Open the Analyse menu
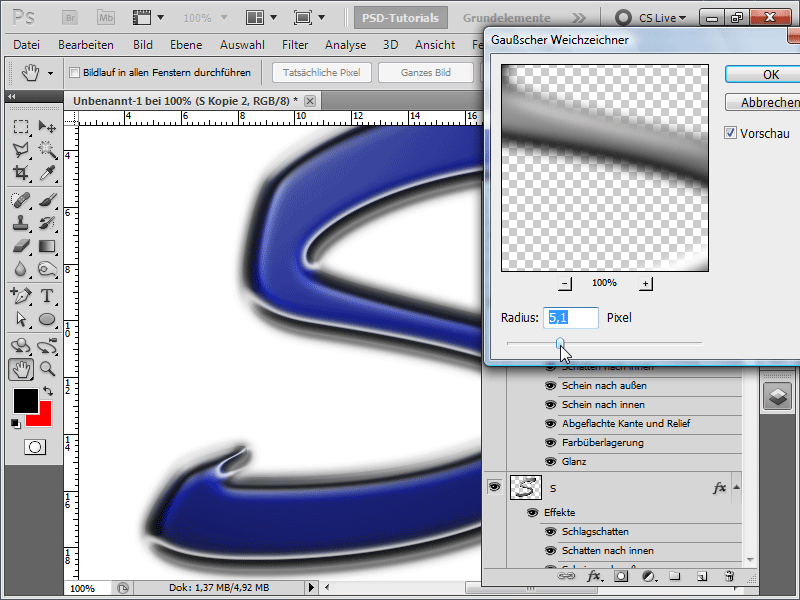 point(345,45)
